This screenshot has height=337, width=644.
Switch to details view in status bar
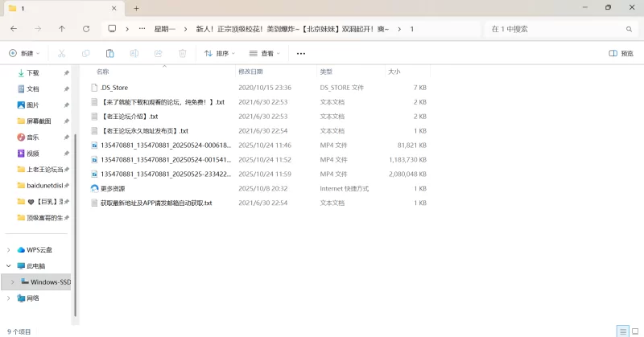pyautogui.click(x=621, y=331)
